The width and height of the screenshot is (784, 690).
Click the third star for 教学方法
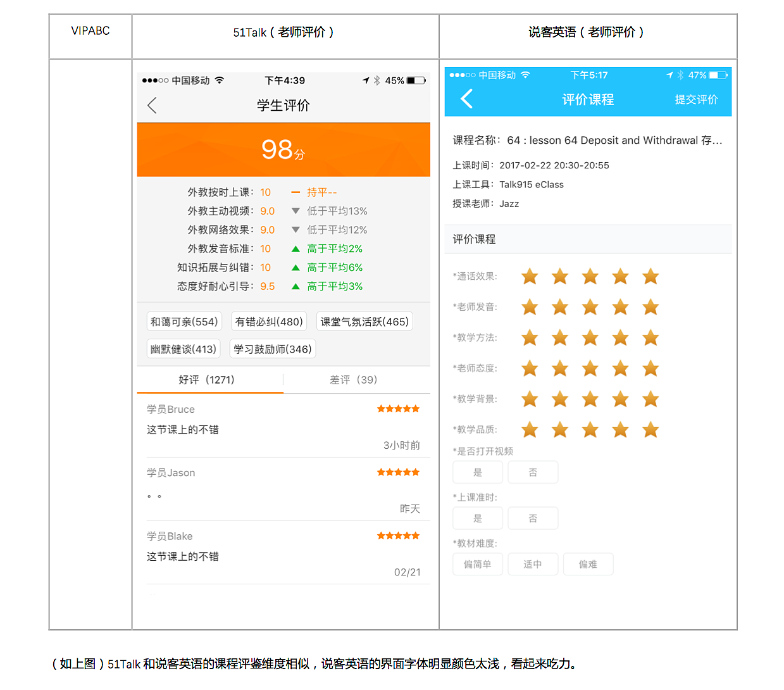(590, 337)
